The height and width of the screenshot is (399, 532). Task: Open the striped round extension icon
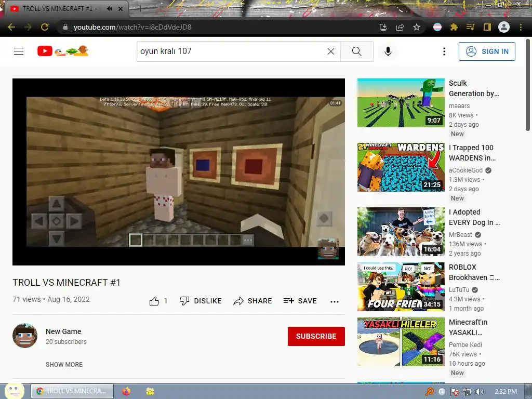(437, 27)
